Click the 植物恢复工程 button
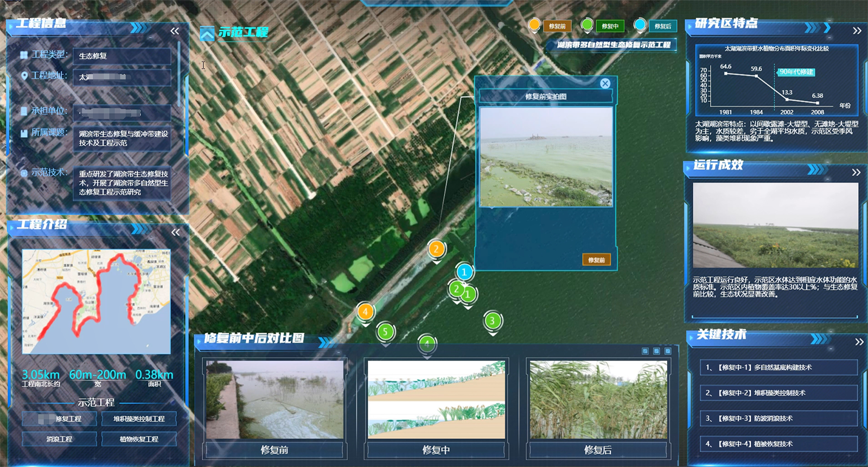The image size is (868, 467). (139, 439)
